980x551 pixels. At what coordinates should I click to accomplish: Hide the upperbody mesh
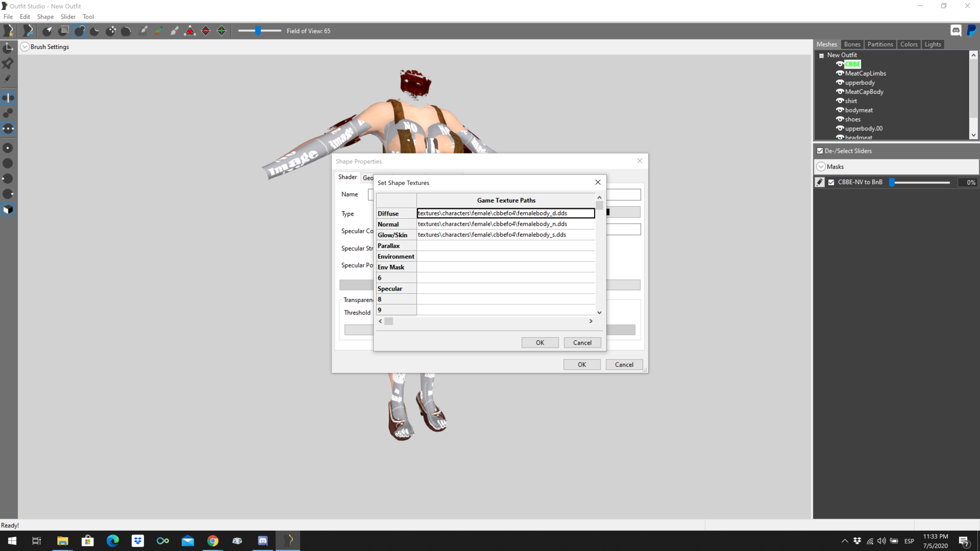pyautogui.click(x=840, y=82)
